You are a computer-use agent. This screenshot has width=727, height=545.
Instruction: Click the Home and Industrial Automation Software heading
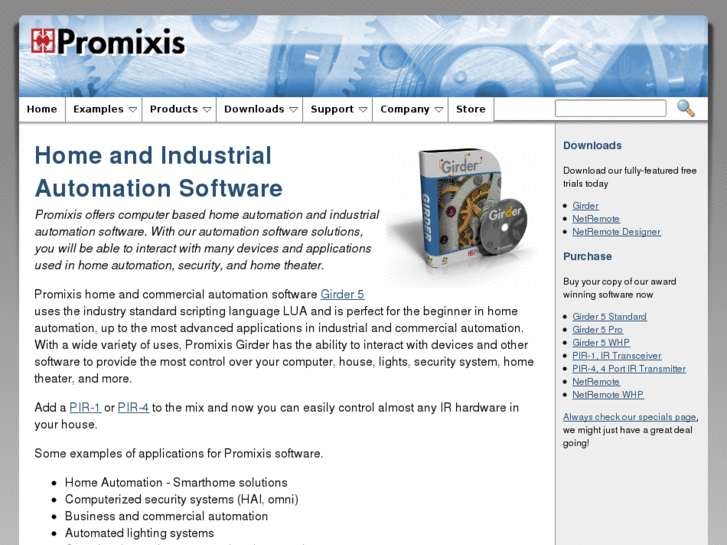pos(159,172)
